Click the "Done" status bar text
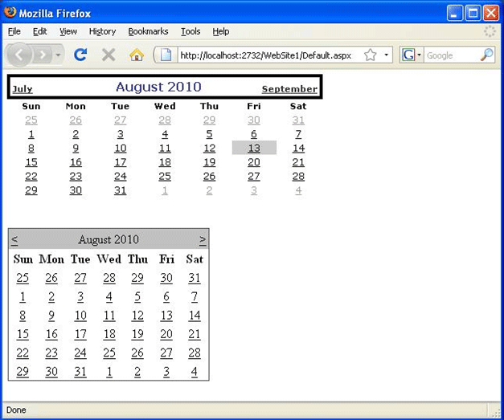This screenshot has width=504, height=420. (x=16, y=410)
